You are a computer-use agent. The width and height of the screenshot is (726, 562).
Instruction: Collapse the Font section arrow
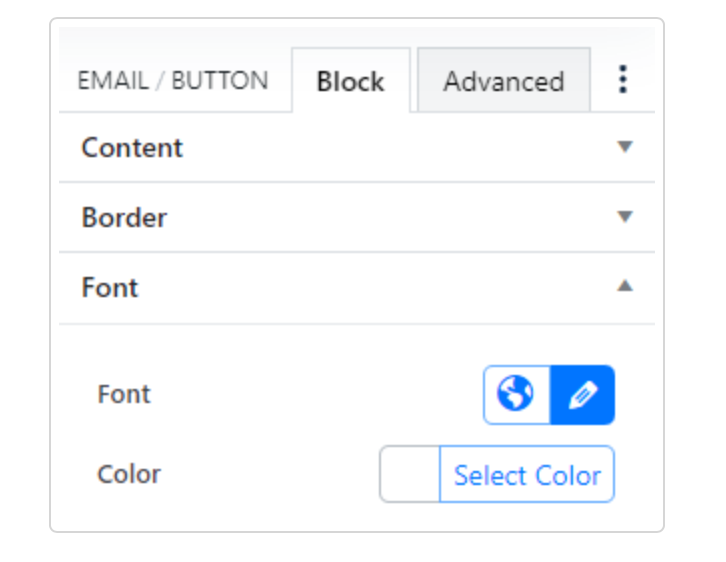[625, 287]
